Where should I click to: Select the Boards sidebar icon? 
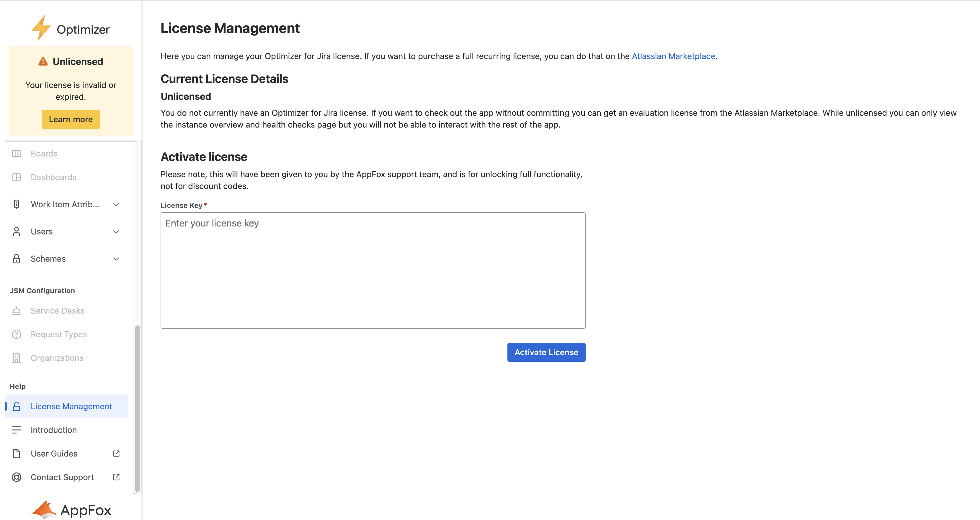[x=16, y=154]
